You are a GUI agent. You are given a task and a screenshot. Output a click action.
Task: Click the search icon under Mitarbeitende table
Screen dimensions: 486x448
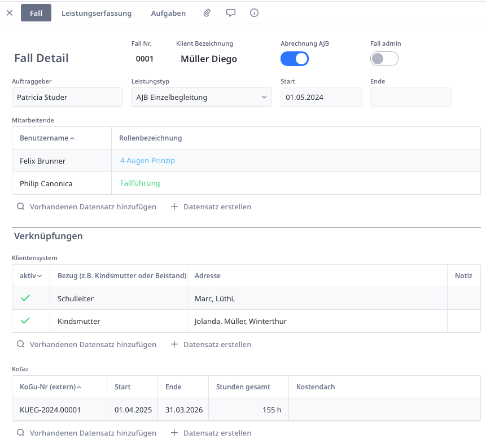coord(21,207)
